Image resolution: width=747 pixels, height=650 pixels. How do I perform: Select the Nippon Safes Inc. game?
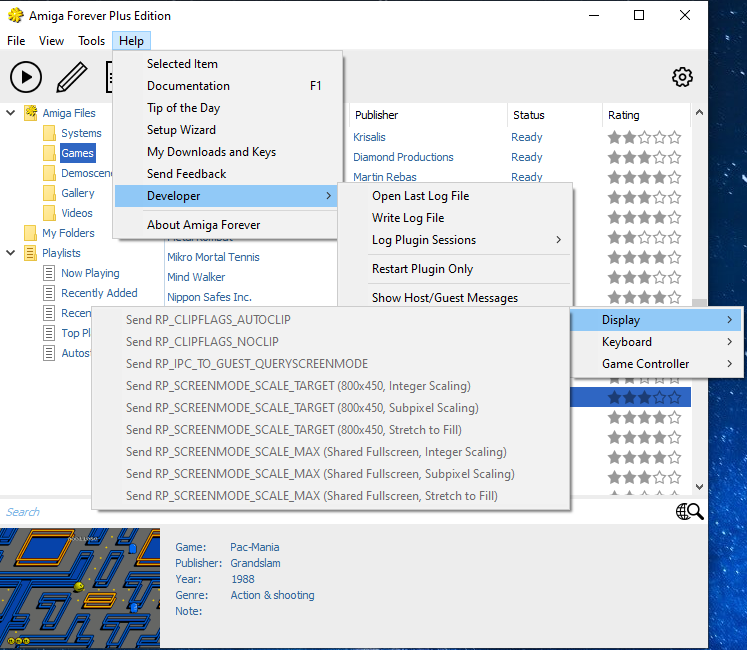pyautogui.click(x=209, y=297)
